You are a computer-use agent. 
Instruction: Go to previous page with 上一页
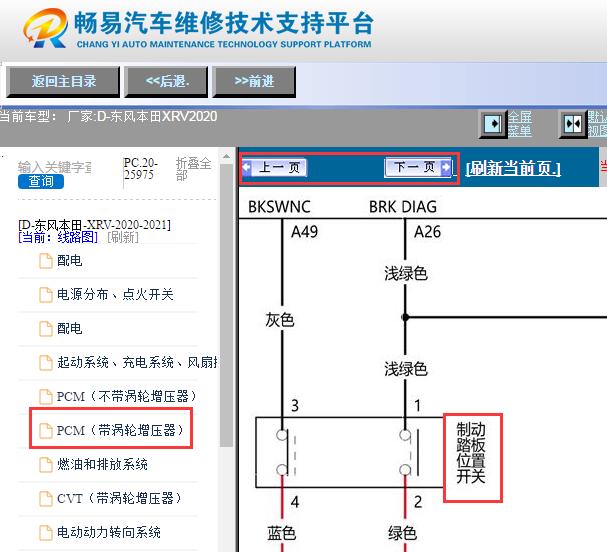pos(274,167)
